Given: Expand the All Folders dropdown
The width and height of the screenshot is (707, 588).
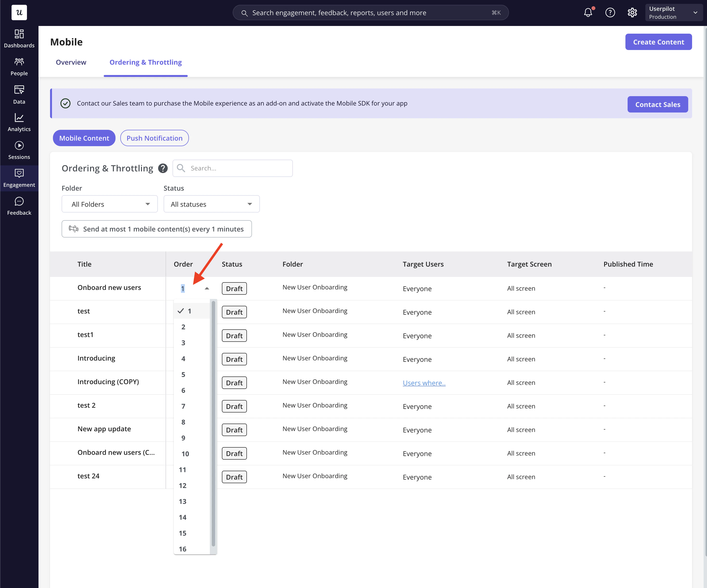Looking at the screenshot, I should pos(109,204).
